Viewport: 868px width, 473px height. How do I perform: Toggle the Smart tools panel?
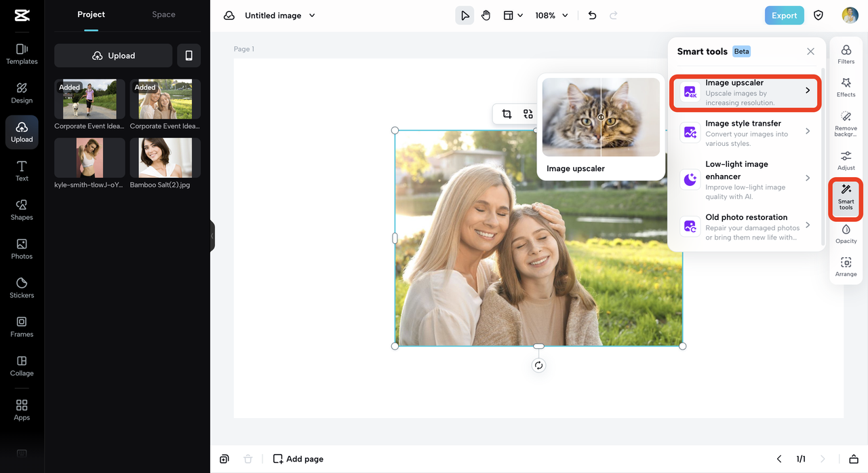click(846, 198)
